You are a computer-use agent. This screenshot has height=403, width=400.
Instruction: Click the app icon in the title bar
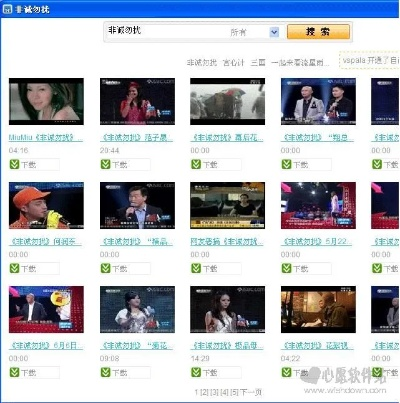click(x=7, y=9)
